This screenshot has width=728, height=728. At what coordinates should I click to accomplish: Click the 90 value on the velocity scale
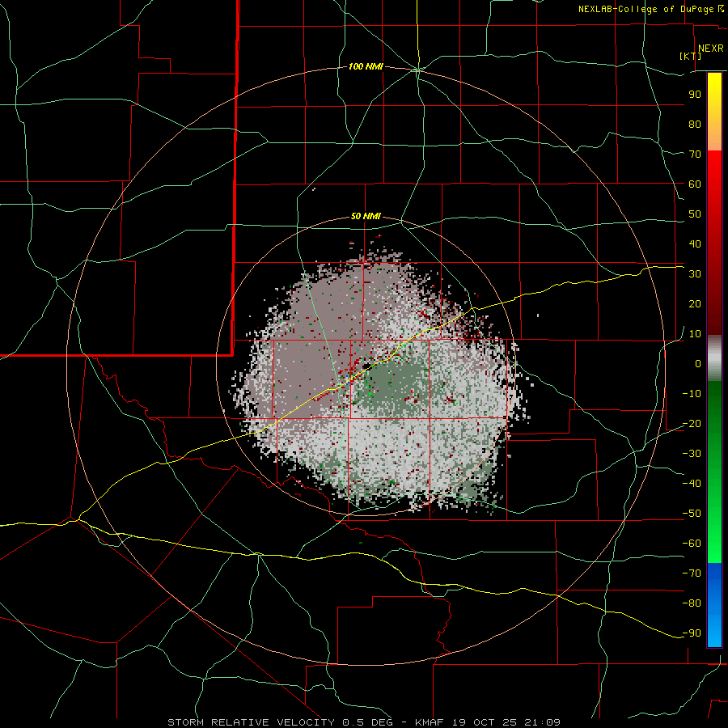tap(695, 95)
